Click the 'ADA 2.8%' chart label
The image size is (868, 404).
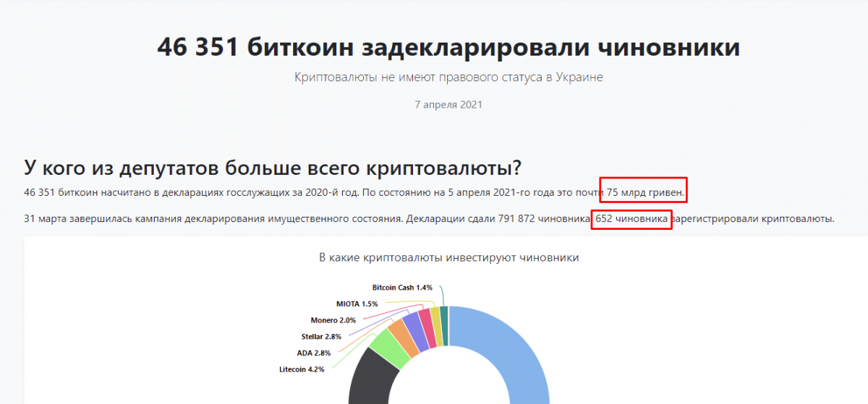tap(313, 353)
